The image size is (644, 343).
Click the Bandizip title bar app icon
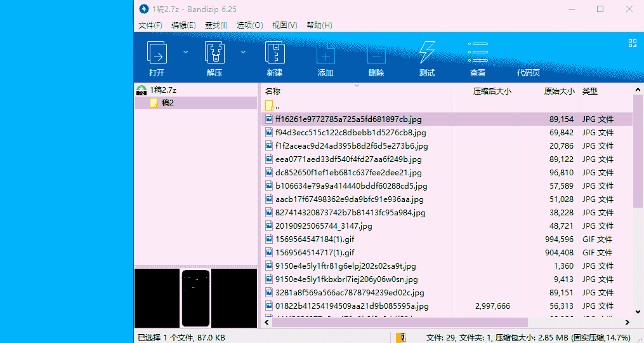pos(144,9)
